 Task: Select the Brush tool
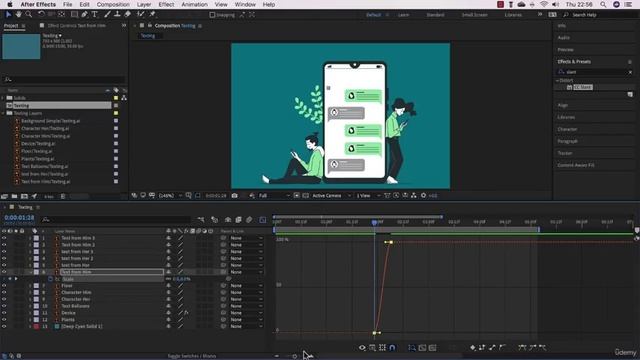107,15
